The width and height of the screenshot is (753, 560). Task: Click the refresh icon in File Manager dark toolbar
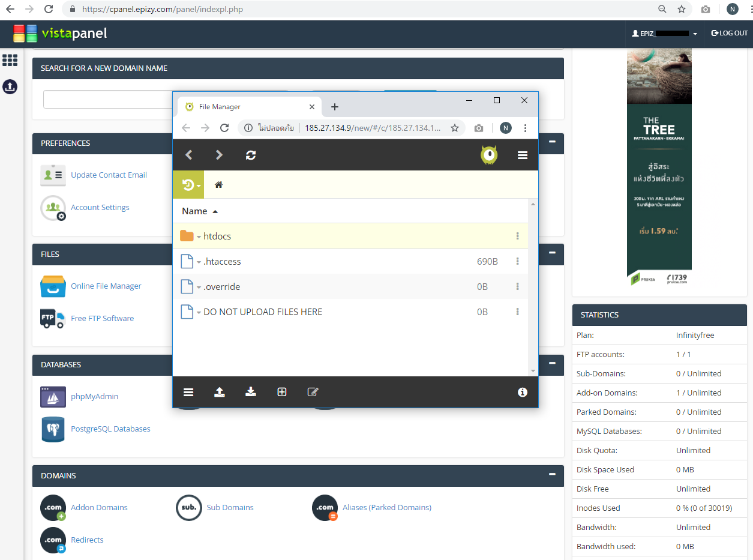(x=251, y=155)
